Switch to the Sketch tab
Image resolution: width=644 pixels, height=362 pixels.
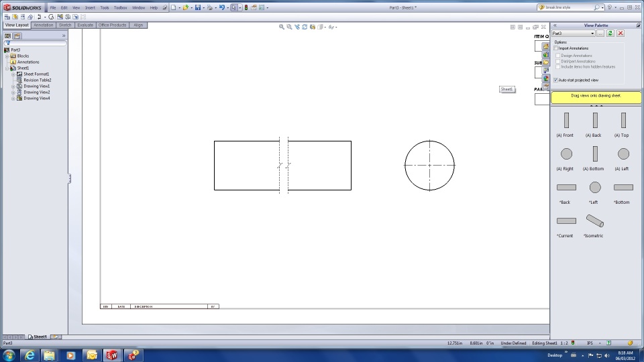[x=65, y=25]
